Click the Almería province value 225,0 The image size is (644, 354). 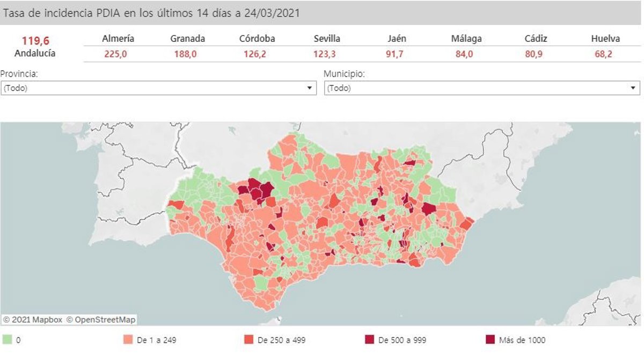pos(115,54)
